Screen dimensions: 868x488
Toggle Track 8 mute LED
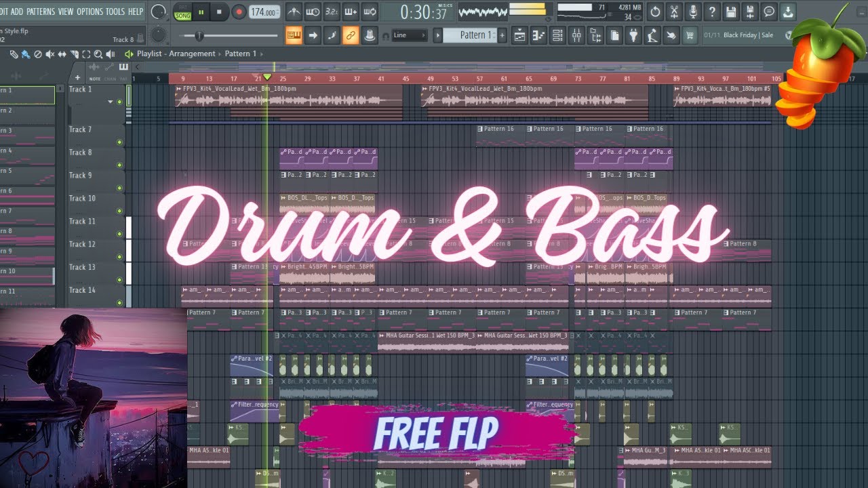pyautogui.click(x=119, y=165)
